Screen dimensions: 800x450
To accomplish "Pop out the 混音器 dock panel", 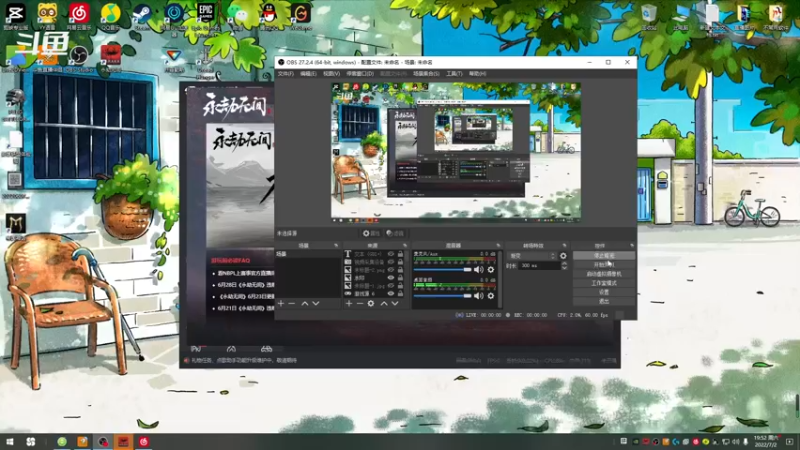I will pos(498,245).
